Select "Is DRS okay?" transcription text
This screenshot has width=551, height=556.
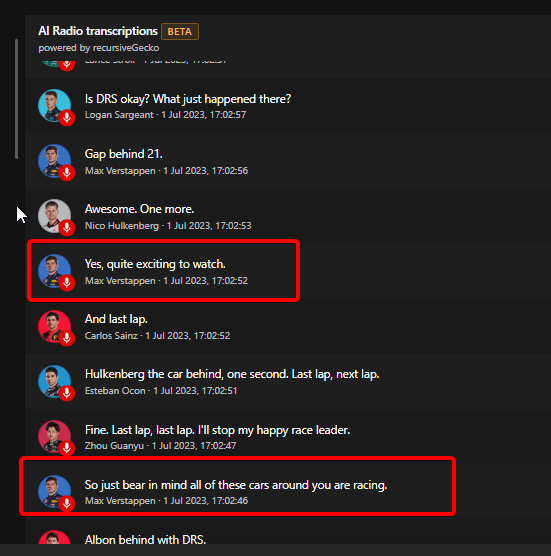[188, 99]
